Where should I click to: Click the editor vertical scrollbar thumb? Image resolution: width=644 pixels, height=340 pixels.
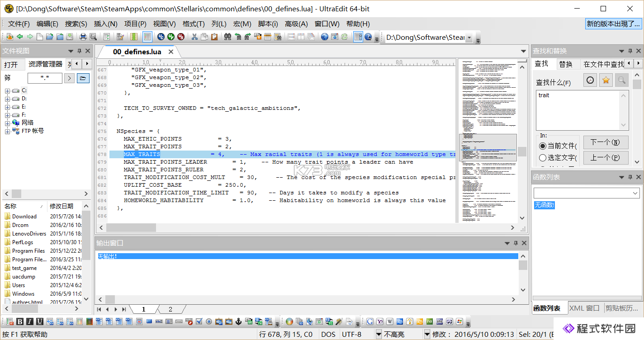click(x=522, y=152)
